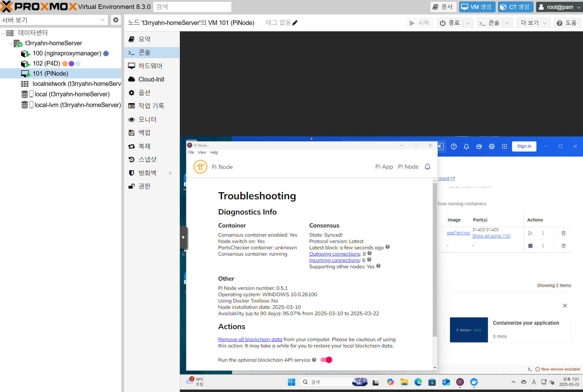Click help icon beside blockchain API service

tap(314, 360)
